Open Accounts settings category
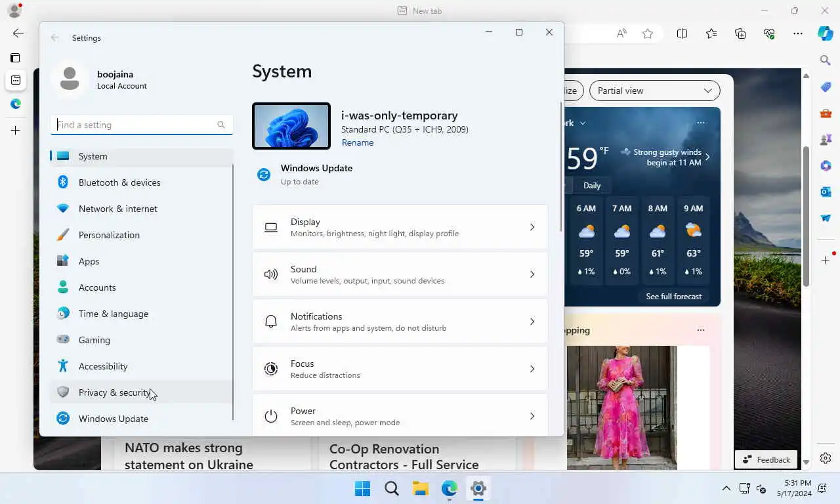Image resolution: width=840 pixels, height=504 pixels. tap(141, 287)
